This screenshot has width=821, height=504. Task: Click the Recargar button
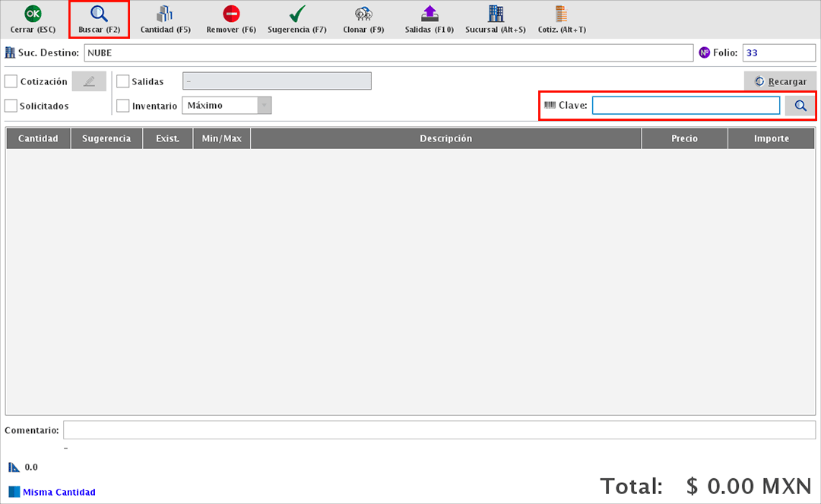pyautogui.click(x=780, y=81)
